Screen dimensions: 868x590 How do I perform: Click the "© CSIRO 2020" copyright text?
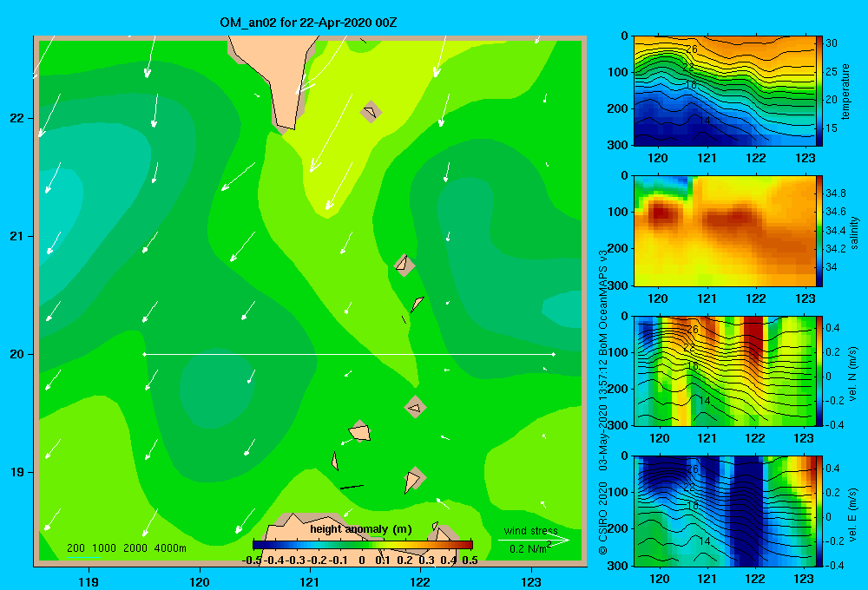[x=603, y=518]
